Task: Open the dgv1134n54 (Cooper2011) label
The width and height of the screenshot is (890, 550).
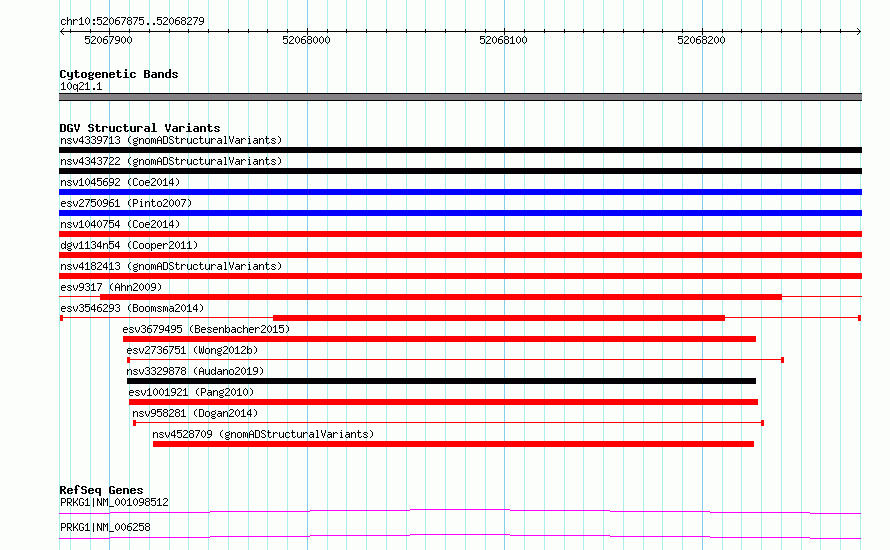Action: 129,245
